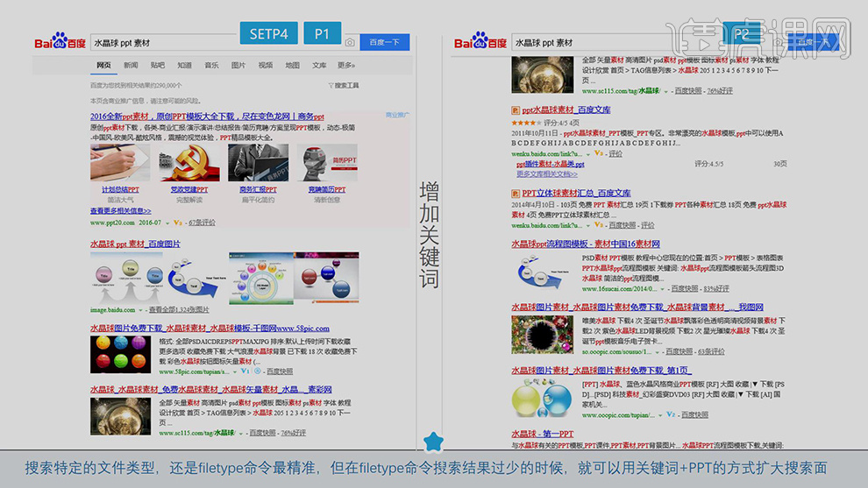Image resolution: width=868 pixels, height=488 pixels.
Task: Open the 千图网 www.58pic.com result title
Action: pyautogui.click(x=210, y=328)
